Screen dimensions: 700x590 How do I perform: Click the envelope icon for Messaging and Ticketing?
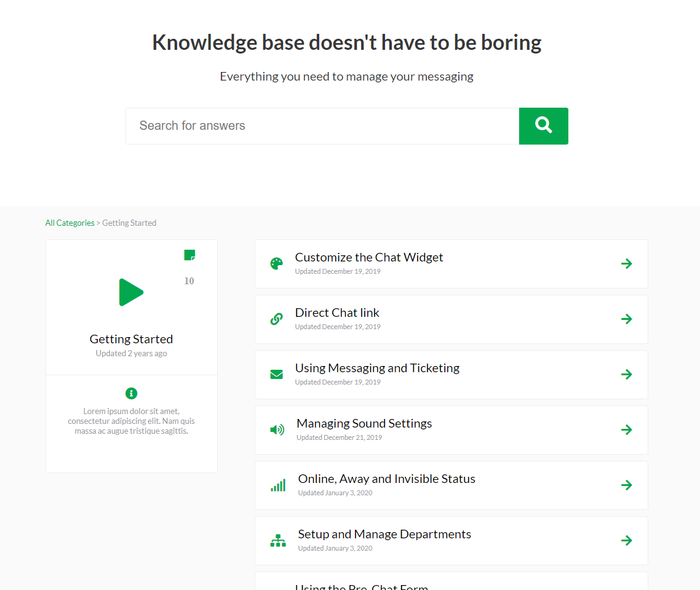[276, 374]
